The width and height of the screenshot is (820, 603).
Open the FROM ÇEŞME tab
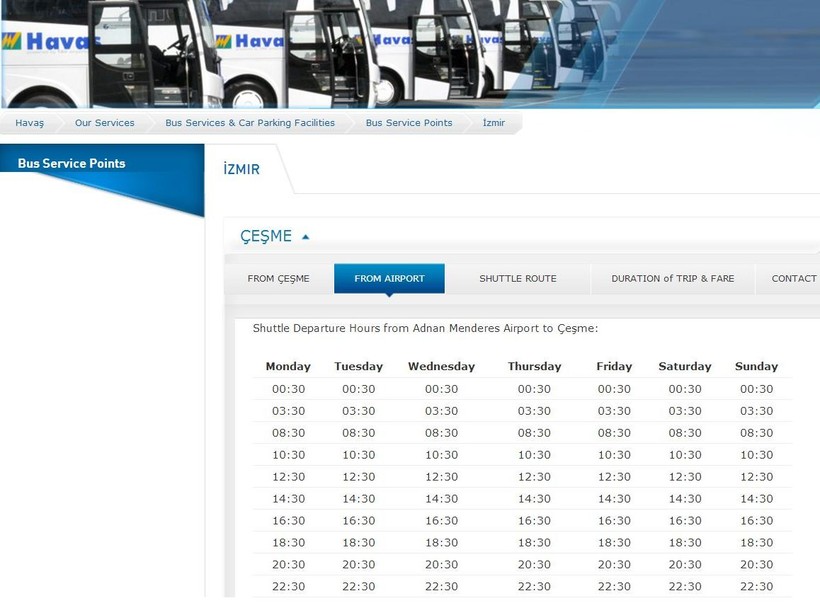[278, 279]
